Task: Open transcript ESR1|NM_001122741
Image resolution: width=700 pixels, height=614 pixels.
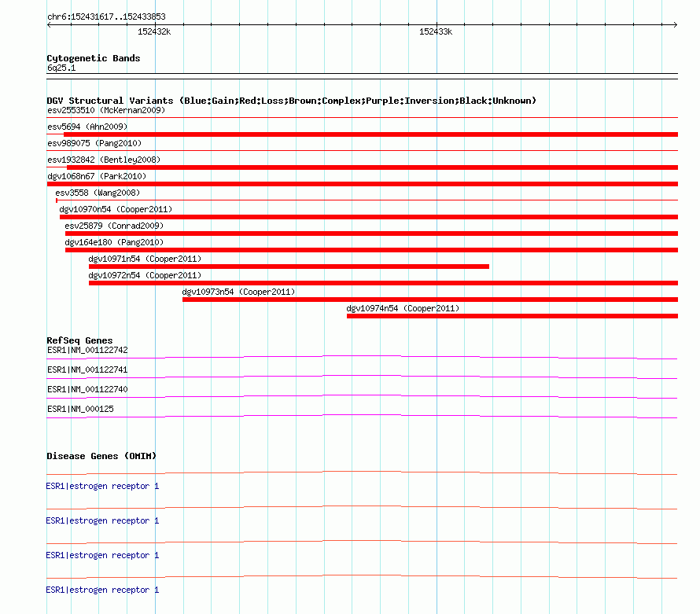Action: coord(87,370)
